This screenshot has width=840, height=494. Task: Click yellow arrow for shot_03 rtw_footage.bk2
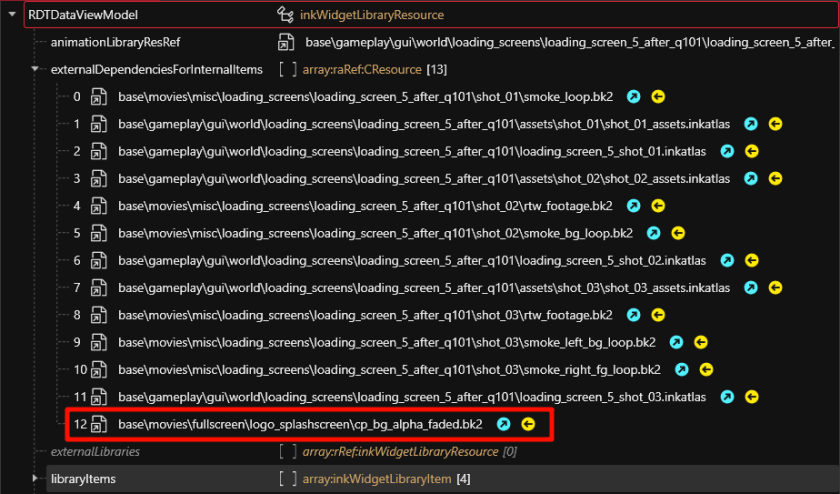pos(658,315)
